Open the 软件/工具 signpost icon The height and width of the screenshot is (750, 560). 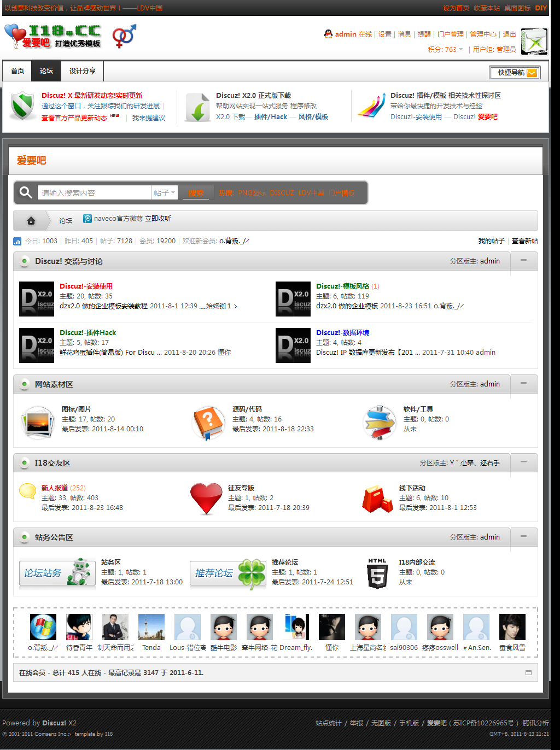(379, 423)
